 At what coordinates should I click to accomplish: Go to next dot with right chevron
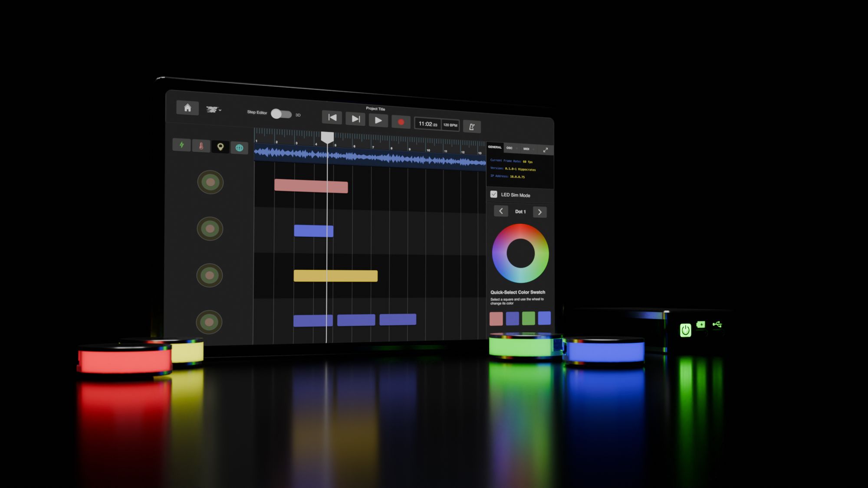coord(539,212)
